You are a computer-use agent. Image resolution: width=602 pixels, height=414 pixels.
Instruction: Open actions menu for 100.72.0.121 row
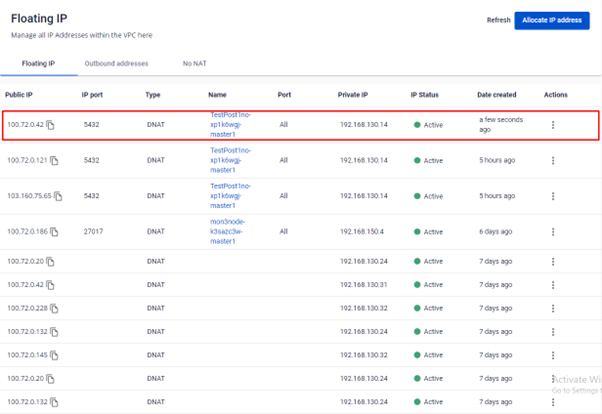553,160
